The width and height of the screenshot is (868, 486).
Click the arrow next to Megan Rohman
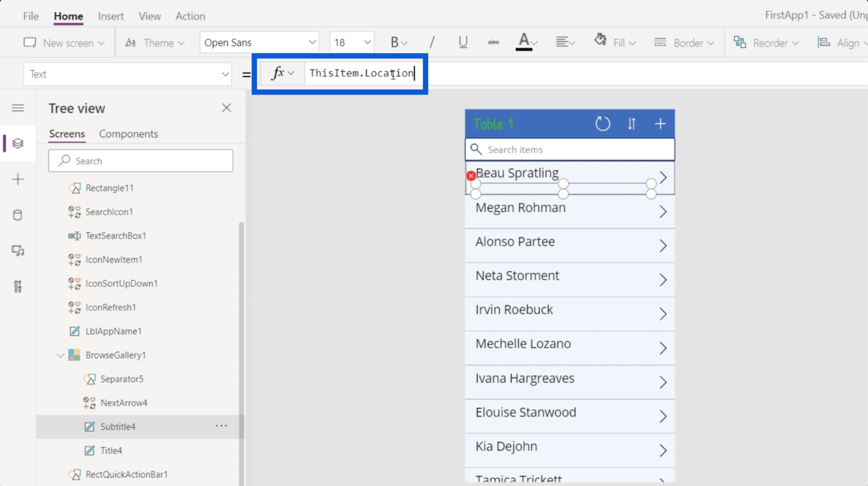point(663,212)
